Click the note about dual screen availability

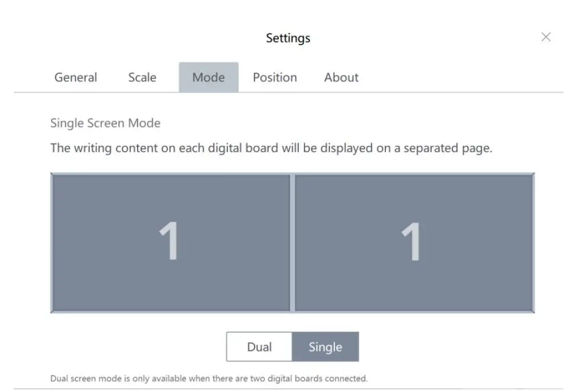tap(209, 378)
